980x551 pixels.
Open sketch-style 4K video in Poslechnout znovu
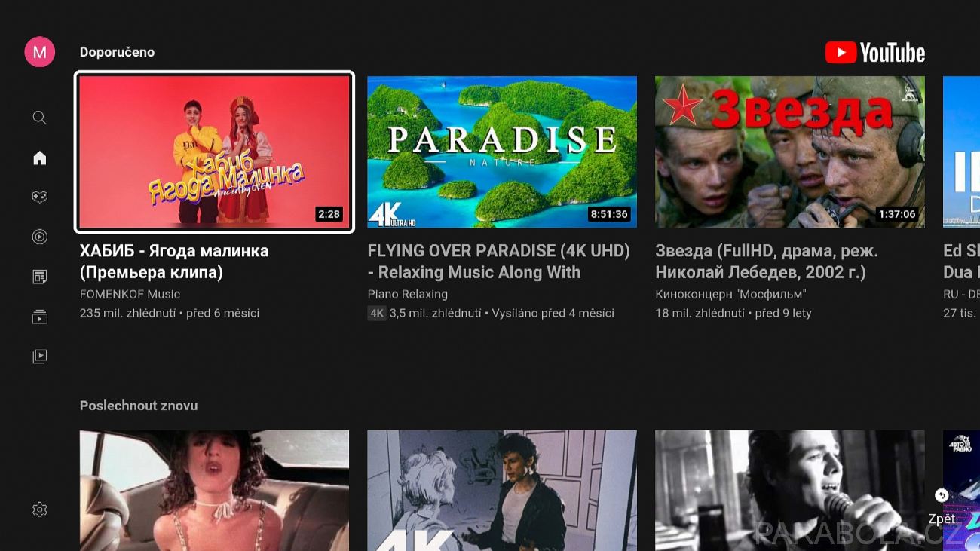coord(502,491)
